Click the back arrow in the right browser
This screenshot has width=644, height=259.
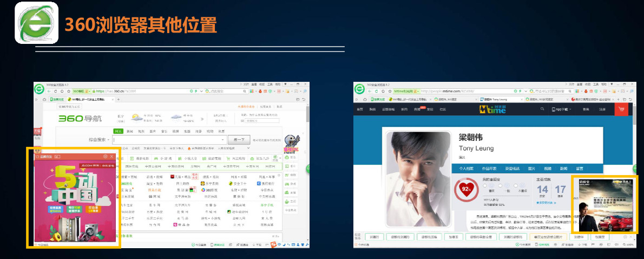tap(369, 91)
